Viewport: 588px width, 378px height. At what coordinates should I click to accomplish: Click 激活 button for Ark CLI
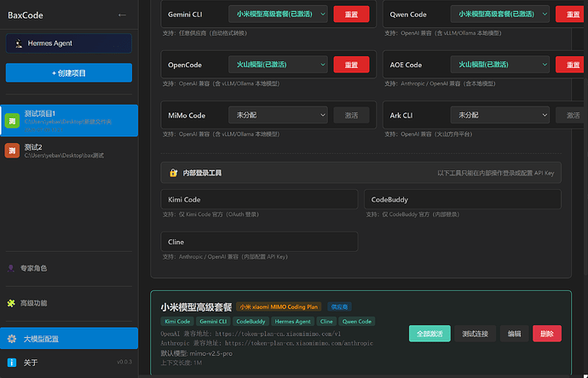571,115
